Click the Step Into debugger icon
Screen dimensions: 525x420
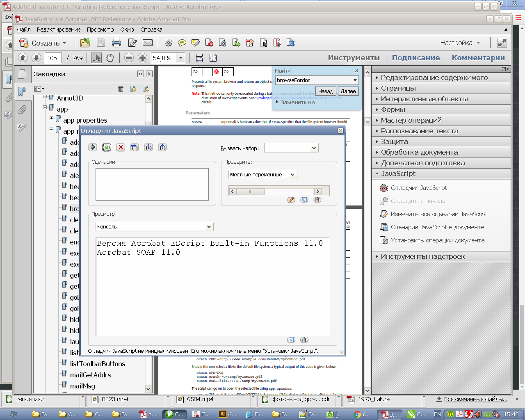pos(148,147)
